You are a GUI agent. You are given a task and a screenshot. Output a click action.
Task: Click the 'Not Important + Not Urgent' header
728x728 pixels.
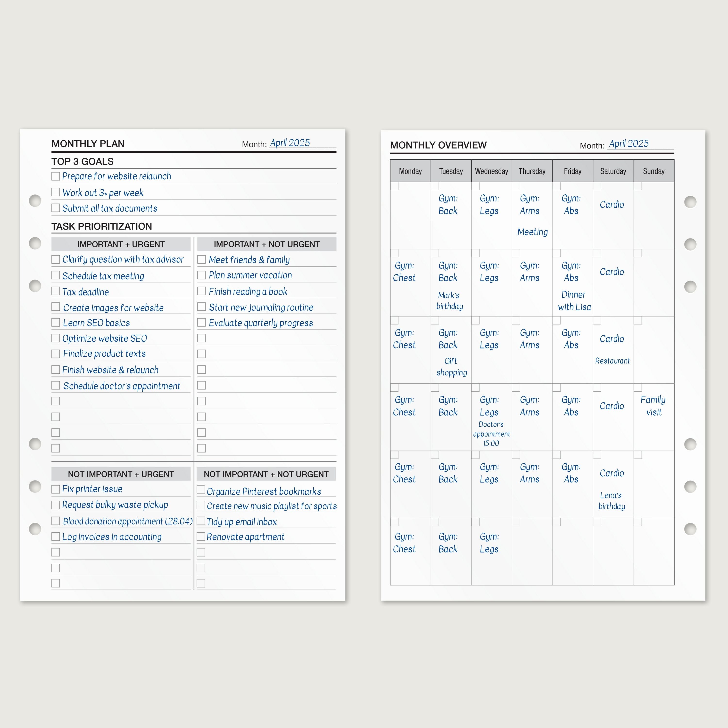tap(266, 474)
